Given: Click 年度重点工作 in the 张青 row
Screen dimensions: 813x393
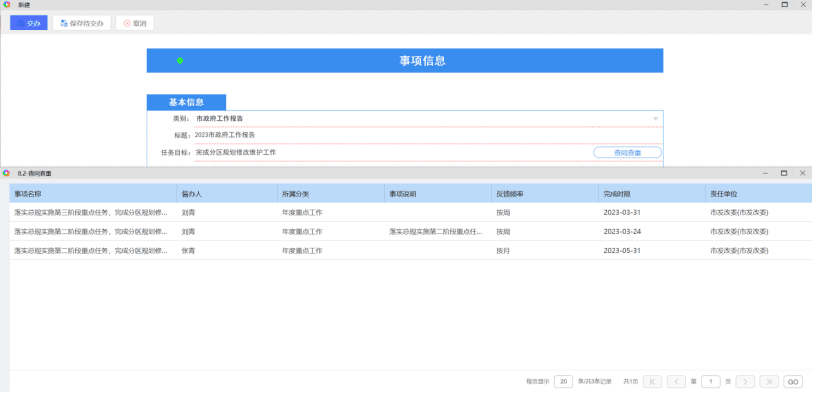Looking at the screenshot, I should [302, 250].
